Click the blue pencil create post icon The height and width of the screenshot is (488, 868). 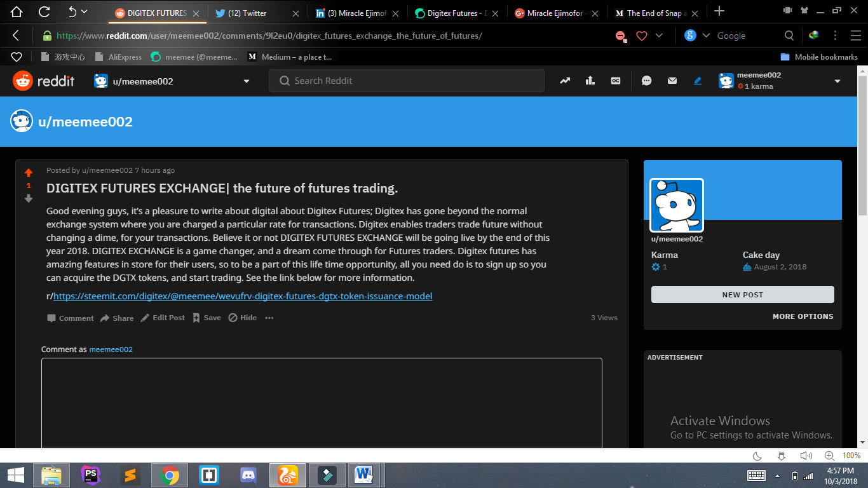(698, 81)
